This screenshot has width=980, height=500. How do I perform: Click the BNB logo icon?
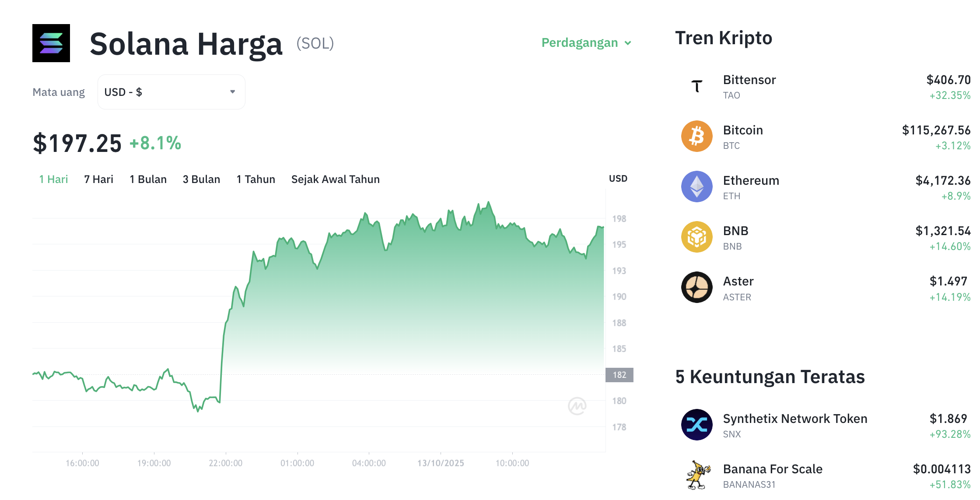696,237
